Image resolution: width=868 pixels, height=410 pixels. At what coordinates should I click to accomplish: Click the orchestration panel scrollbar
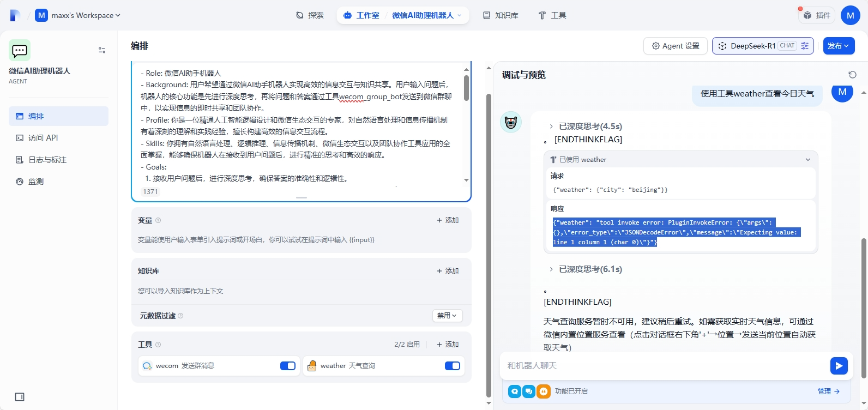coord(489,245)
